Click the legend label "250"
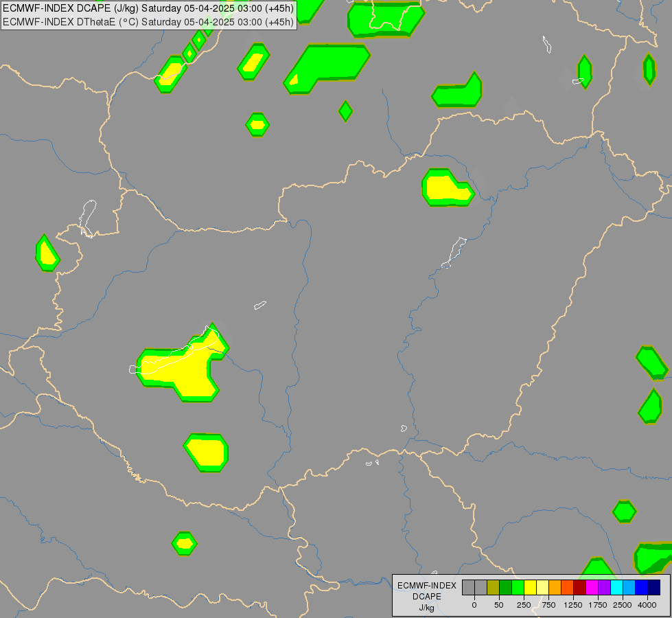Screen dimensions: 672x618 pos(524,605)
